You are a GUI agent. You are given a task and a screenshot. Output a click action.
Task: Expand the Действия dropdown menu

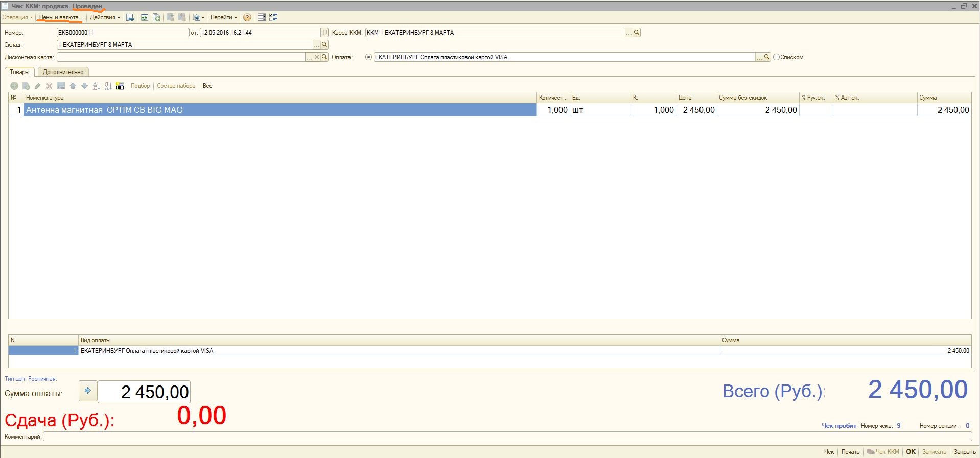click(x=105, y=17)
